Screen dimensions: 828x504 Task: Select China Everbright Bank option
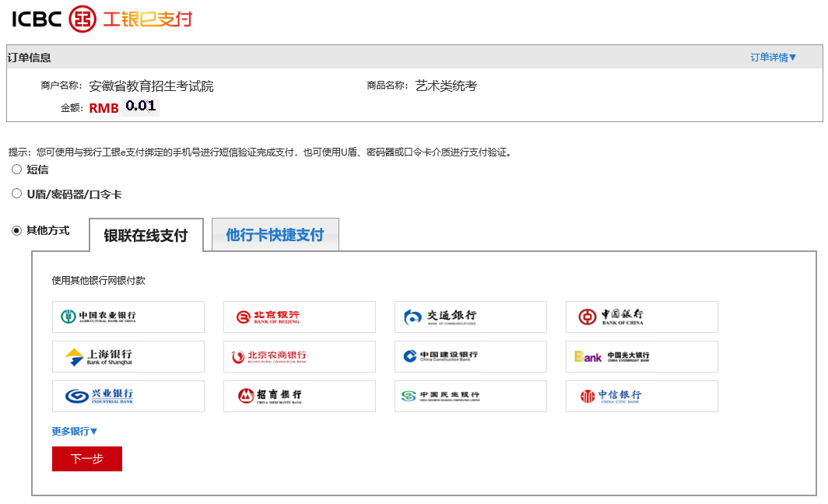pyautogui.click(x=641, y=356)
